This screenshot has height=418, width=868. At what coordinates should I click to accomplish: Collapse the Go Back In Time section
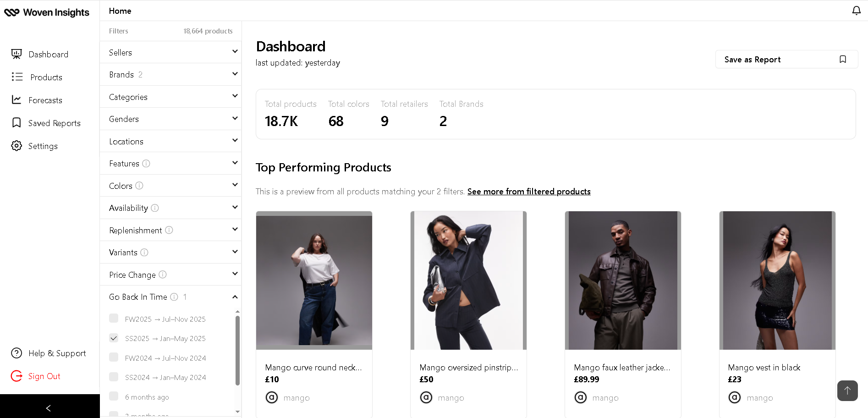point(235,297)
